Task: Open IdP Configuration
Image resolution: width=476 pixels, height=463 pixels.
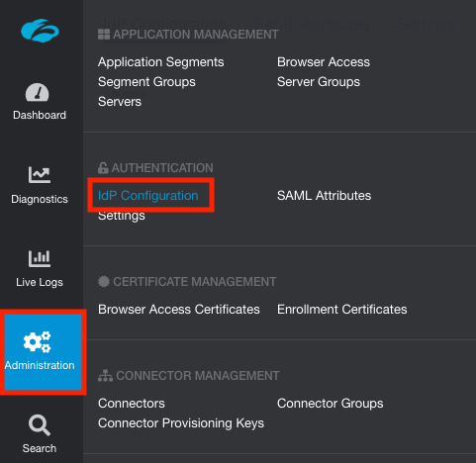Action: click(148, 196)
